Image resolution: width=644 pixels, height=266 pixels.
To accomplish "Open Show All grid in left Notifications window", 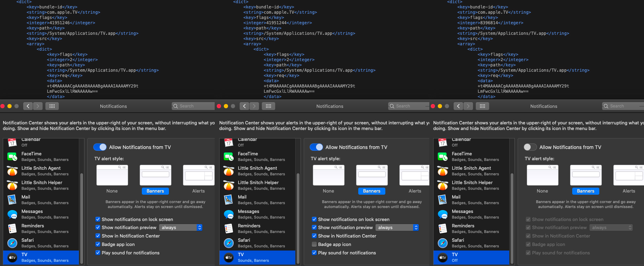I will [x=52, y=106].
